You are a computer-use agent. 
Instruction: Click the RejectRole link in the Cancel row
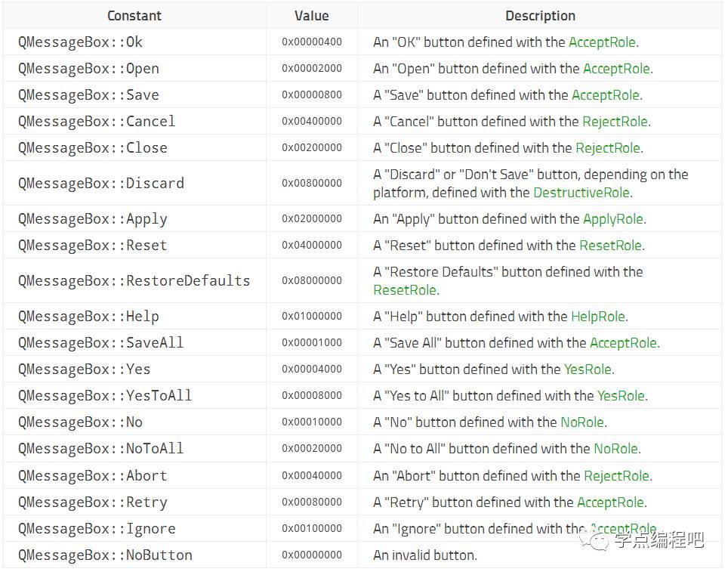(615, 122)
